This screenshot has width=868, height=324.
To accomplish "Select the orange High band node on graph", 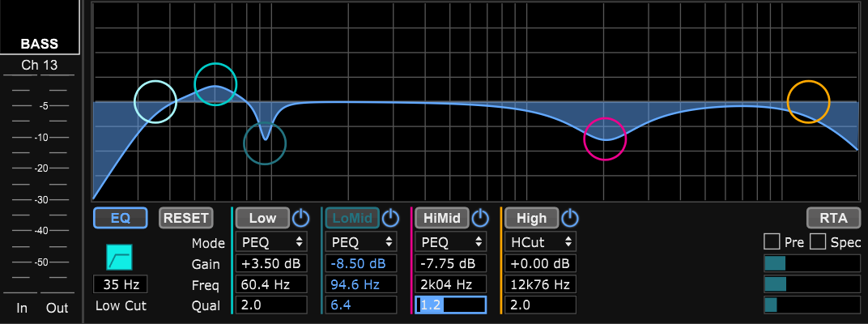I will (809, 101).
